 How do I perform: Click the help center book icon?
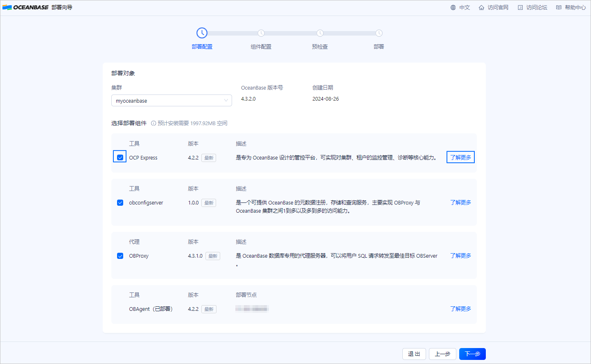[x=559, y=7]
